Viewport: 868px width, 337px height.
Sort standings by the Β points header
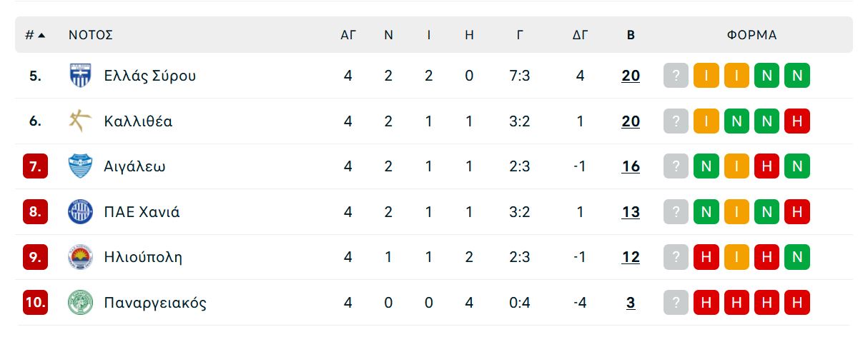[631, 35]
